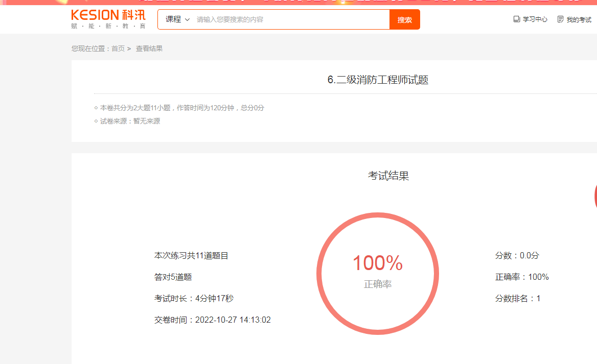This screenshot has height=364, width=597.
Task: Click the 考试结果 section heading
Action: click(388, 176)
